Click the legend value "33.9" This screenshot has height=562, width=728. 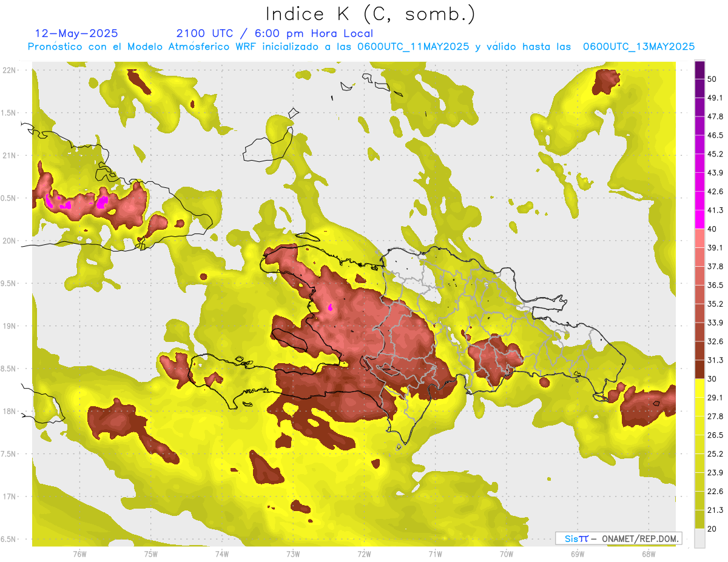tap(715, 323)
